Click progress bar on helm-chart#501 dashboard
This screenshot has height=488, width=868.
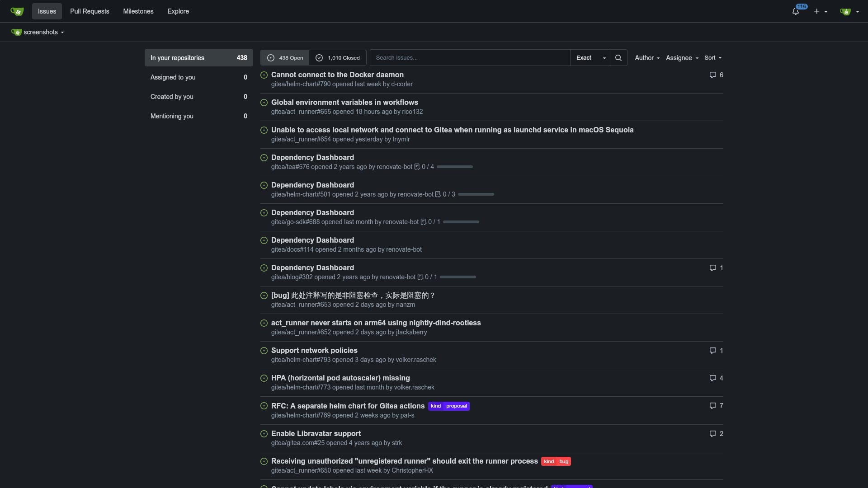click(476, 194)
